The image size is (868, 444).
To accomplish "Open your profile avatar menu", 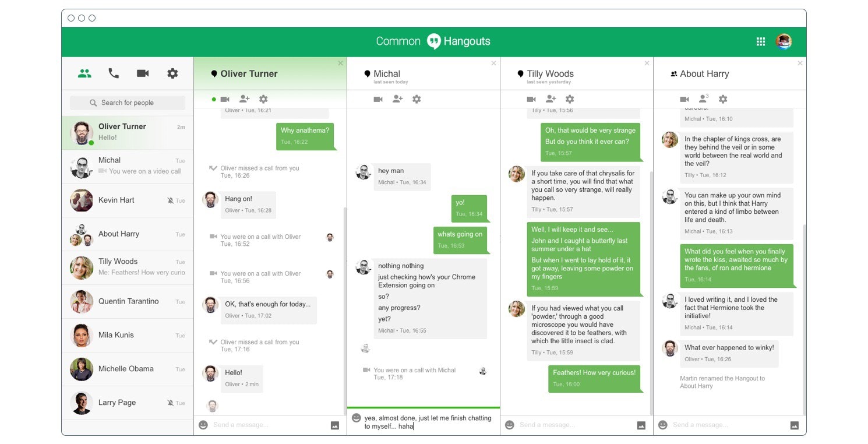I will click(784, 41).
